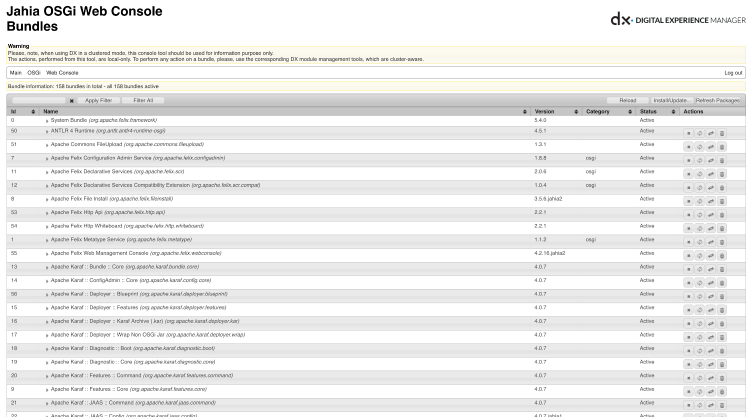Uninstall the ANTLR 4 Runtime bundle
This screenshot has height=417, width=750.
point(722,133)
